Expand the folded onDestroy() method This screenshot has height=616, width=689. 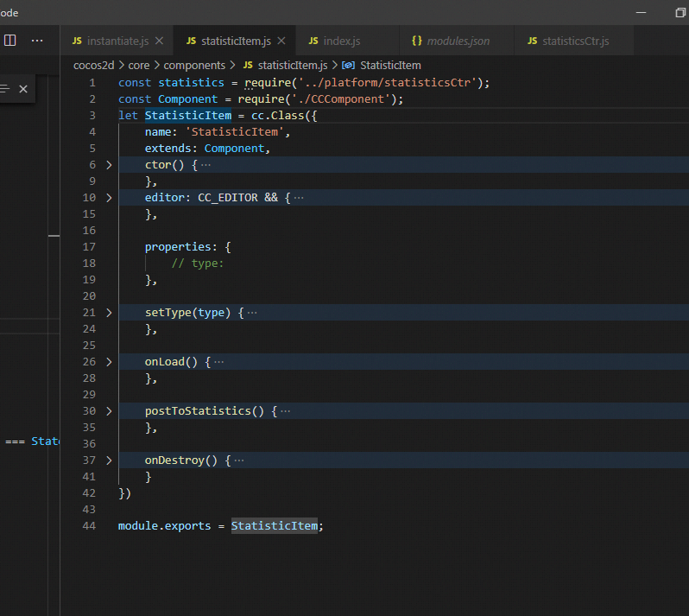[x=109, y=460]
